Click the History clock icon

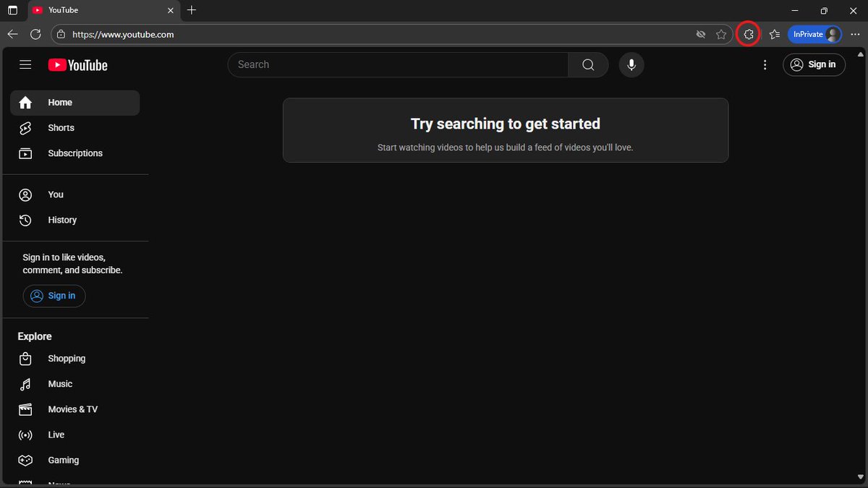pos(25,220)
